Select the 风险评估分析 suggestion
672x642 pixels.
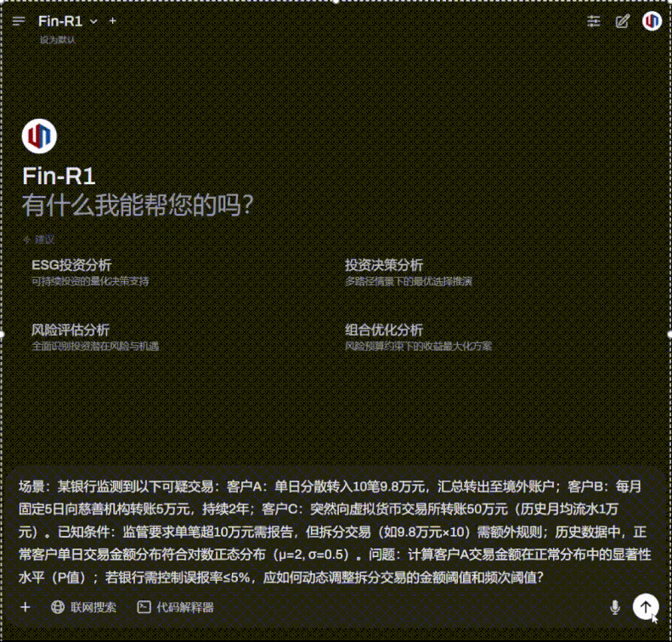(x=71, y=329)
